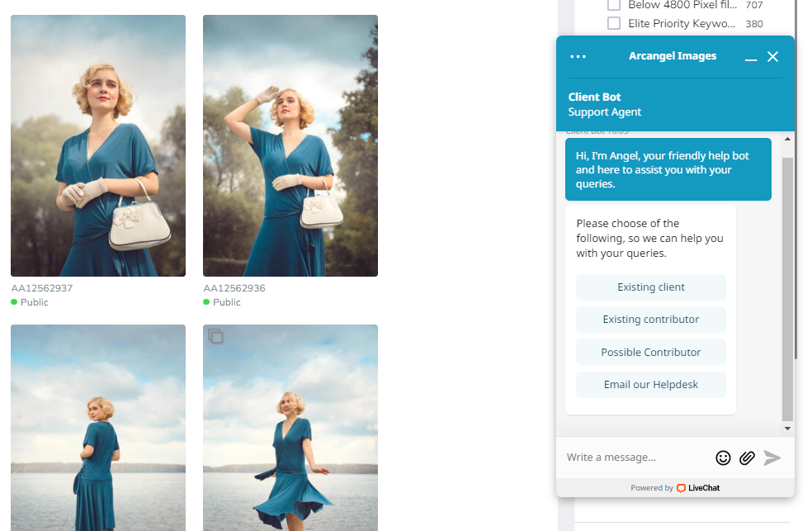Tick the 'Elite Priority Keywo...' checkbox

point(614,23)
